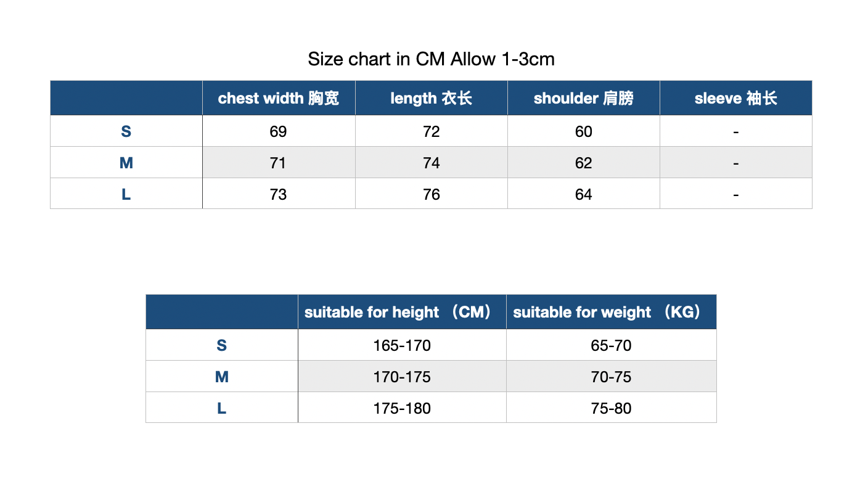Select chest width value 69
This screenshot has height=492, width=868.
[x=279, y=131]
